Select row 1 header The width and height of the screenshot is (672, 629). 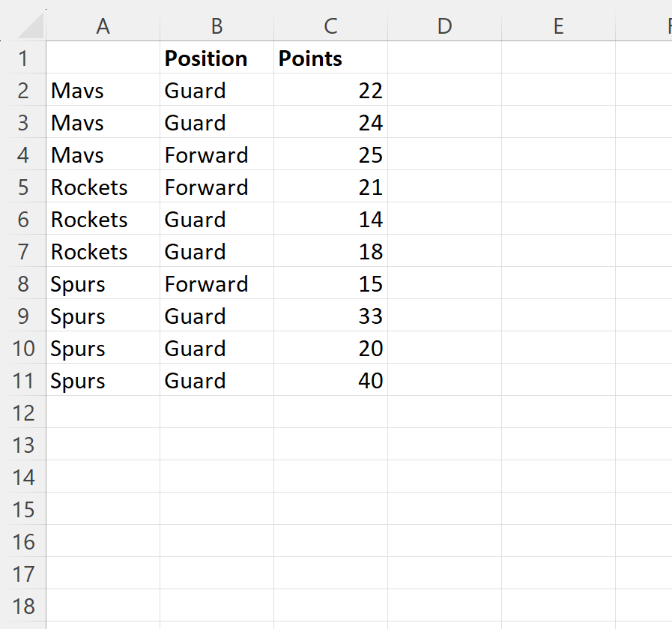point(23,58)
